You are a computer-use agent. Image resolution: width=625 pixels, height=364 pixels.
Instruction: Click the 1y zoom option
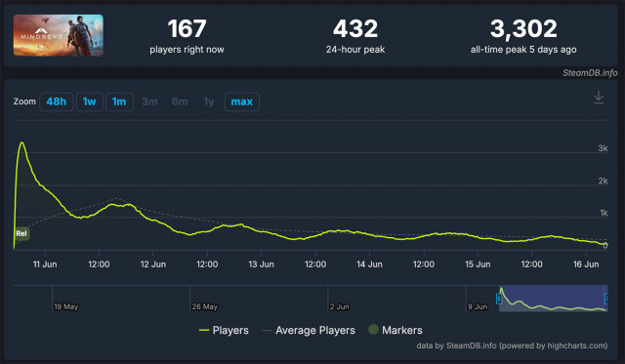pyautogui.click(x=209, y=101)
